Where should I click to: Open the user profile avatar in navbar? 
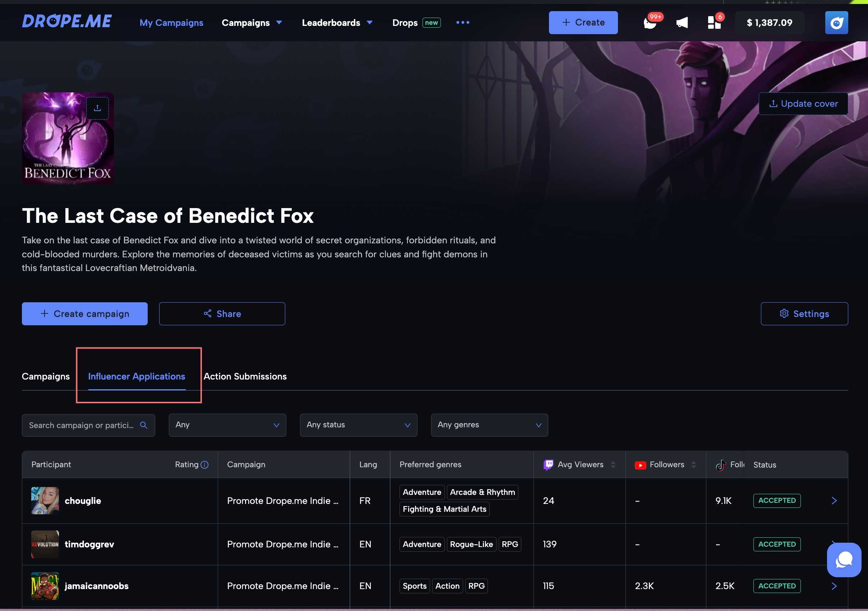(836, 23)
